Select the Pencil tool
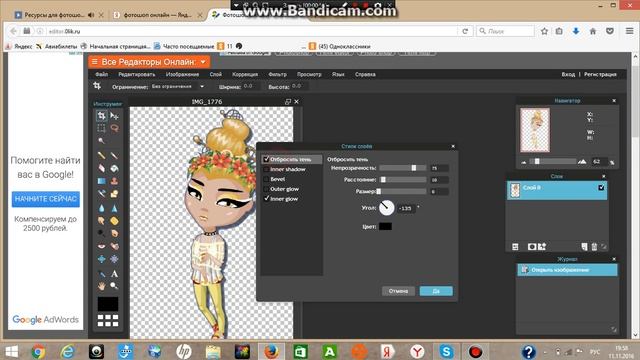 [101, 156]
